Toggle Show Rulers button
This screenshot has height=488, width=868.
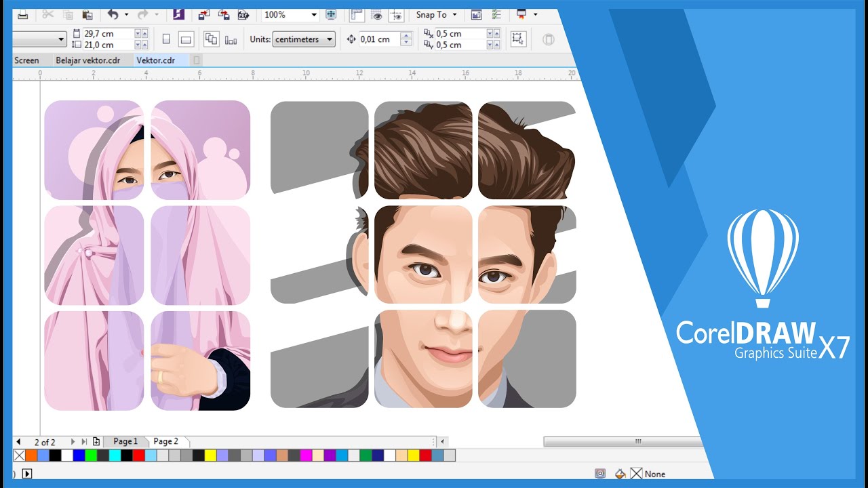pyautogui.click(x=357, y=14)
